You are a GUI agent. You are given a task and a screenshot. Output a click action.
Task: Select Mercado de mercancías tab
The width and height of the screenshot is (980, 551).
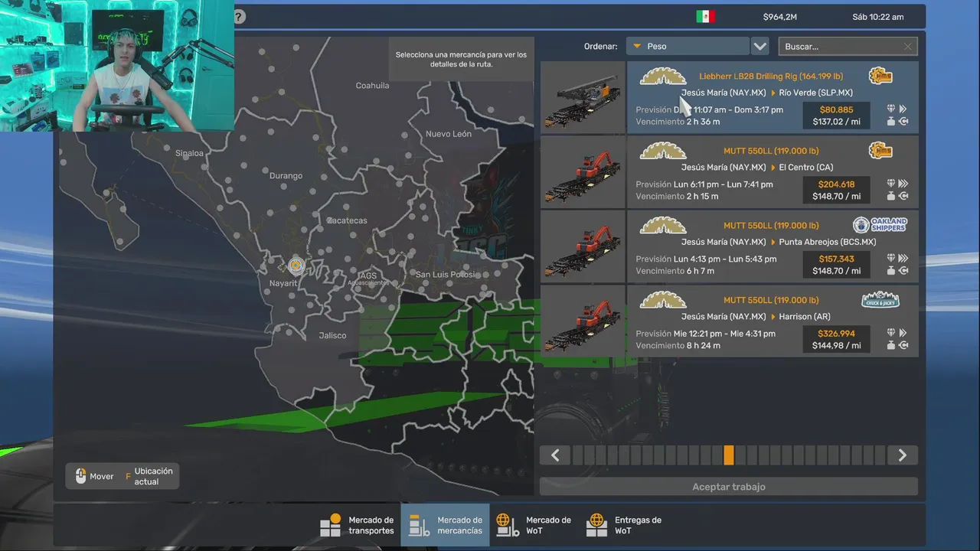(x=445, y=525)
